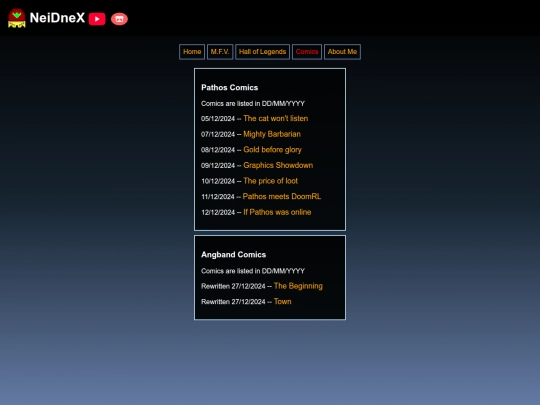This screenshot has width=540, height=405.
Task: Open the M.F.V. navigation tab
Action: pyautogui.click(x=220, y=52)
